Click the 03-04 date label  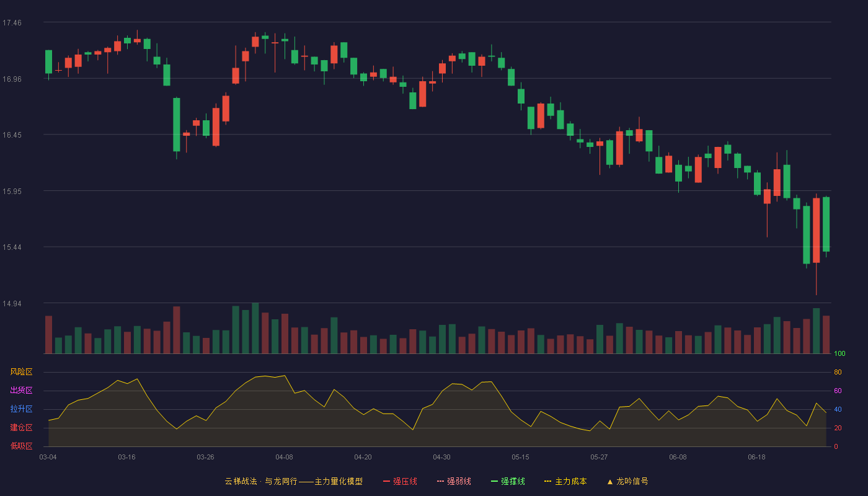[48, 457]
